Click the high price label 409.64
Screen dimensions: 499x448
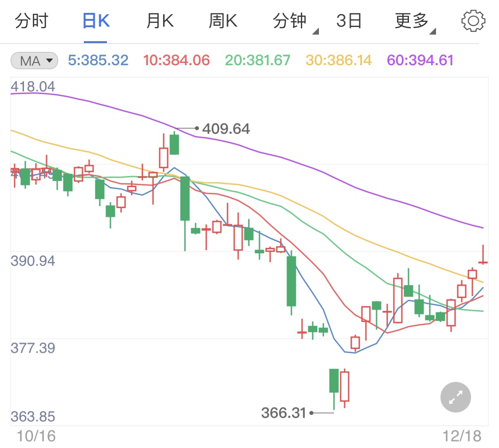[226, 129]
